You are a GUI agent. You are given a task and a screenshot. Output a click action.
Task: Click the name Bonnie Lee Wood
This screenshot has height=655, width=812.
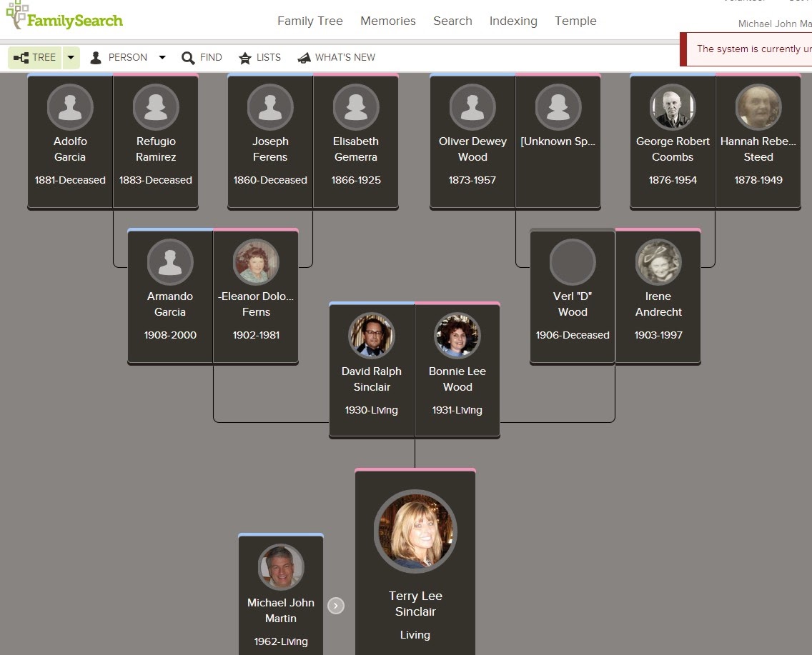[457, 379]
